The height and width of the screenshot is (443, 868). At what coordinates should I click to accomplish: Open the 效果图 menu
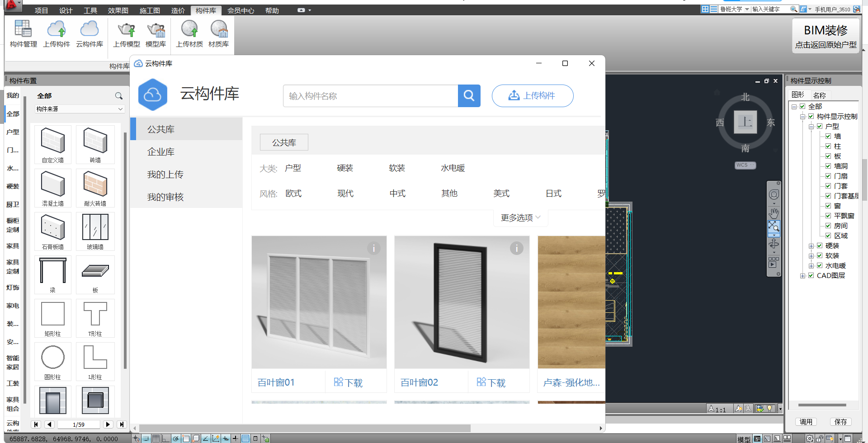(118, 10)
